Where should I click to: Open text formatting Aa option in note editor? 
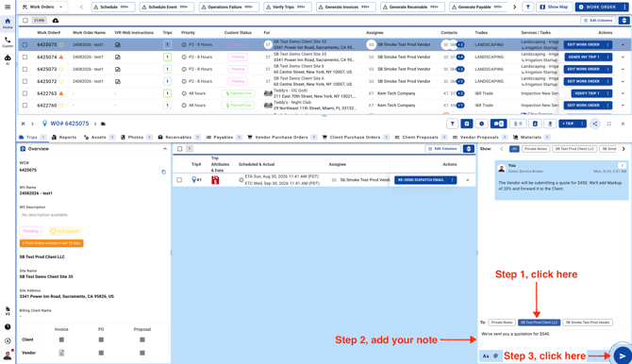click(486, 356)
